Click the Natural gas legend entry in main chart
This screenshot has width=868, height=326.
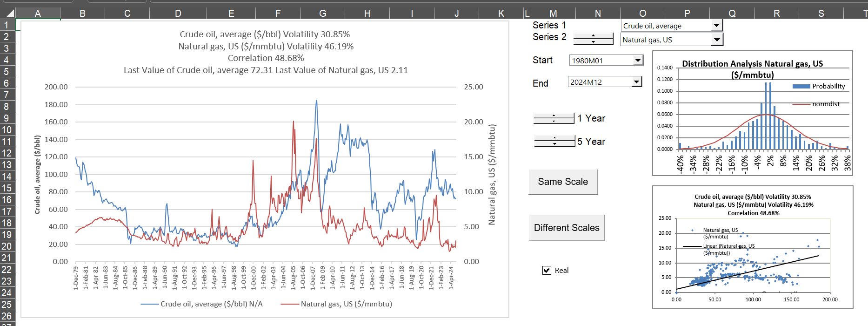pos(336,304)
